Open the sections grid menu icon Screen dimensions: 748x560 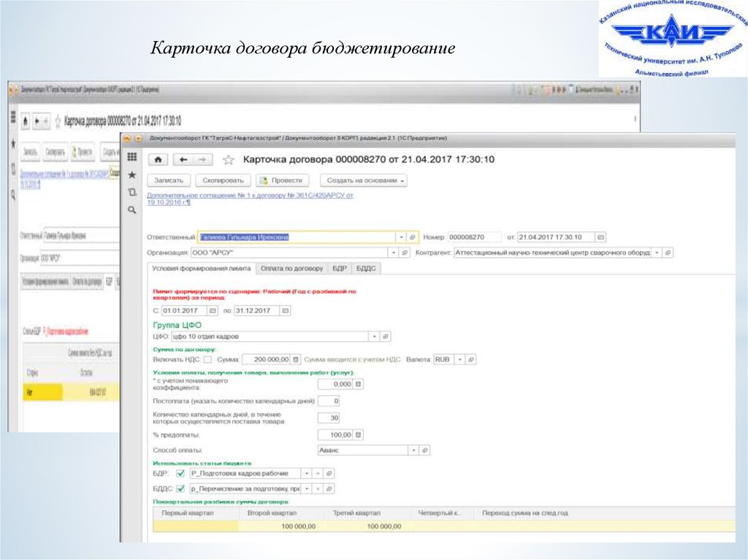point(131,157)
